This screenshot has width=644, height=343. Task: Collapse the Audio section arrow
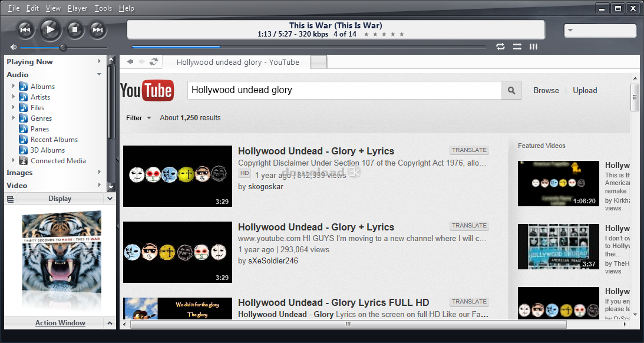(x=100, y=74)
